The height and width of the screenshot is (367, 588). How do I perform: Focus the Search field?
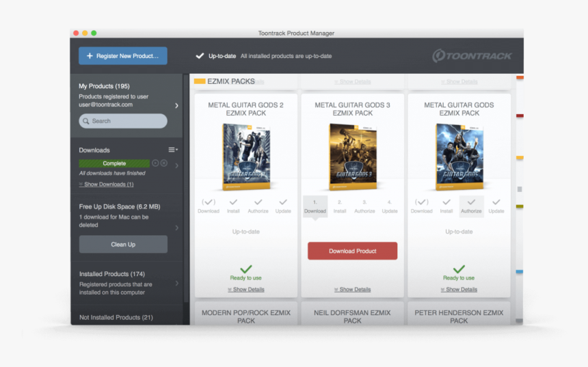click(123, 121)
